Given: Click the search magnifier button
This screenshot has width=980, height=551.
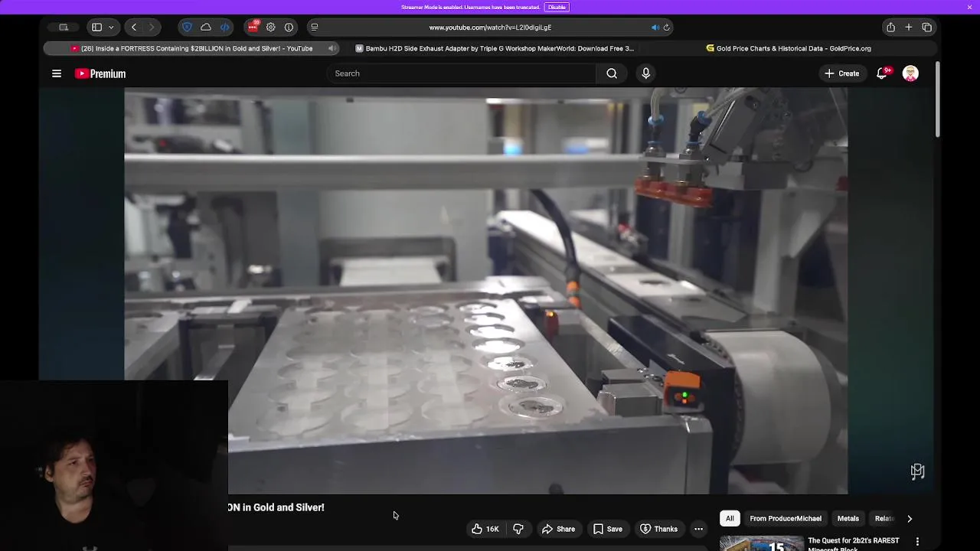Looking at the screenshot, I should (612, 73).
